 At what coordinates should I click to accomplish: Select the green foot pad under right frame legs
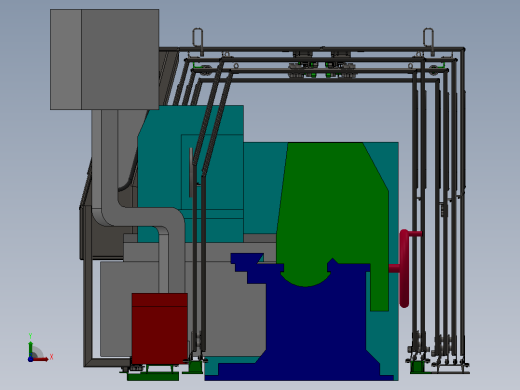tap(417, 367)
